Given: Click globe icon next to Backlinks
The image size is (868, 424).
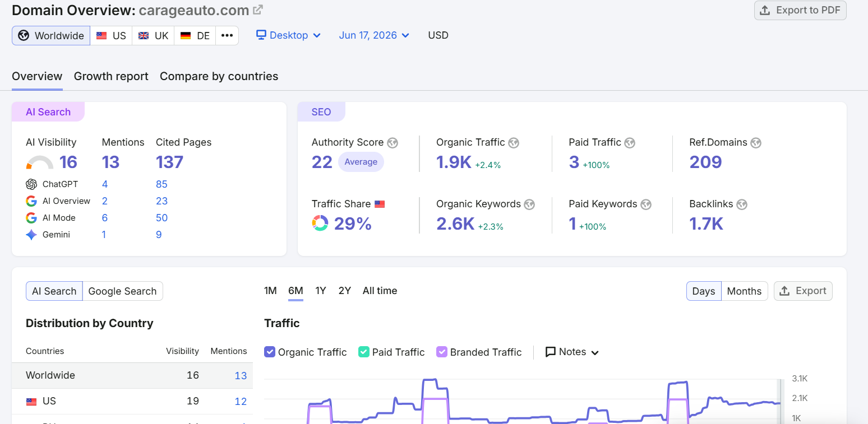Looking at the screenshot, I should pos(742,204).
